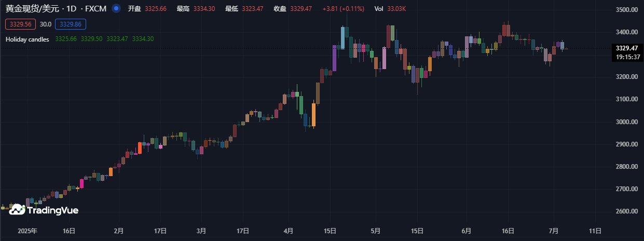Image resolution: width=644 pixels, height=241 pixels.
Task: Click the TradingVue cloud logo
Action: tap(17, 210)
